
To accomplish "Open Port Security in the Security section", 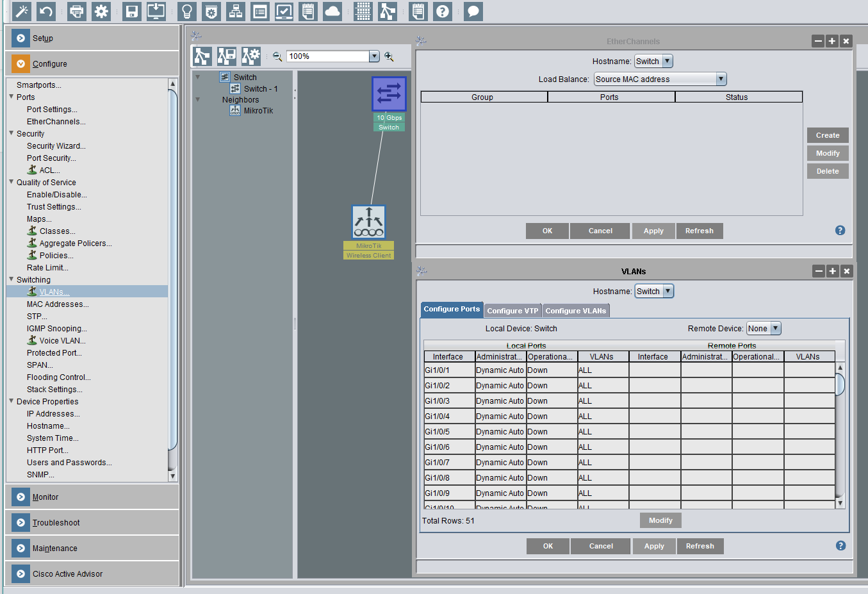I will [x=51, y=158].
